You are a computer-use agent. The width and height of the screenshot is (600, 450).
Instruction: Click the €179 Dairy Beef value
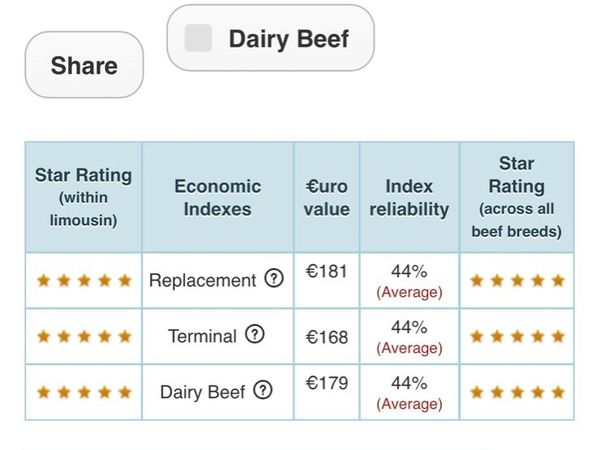tap(327, 383)
